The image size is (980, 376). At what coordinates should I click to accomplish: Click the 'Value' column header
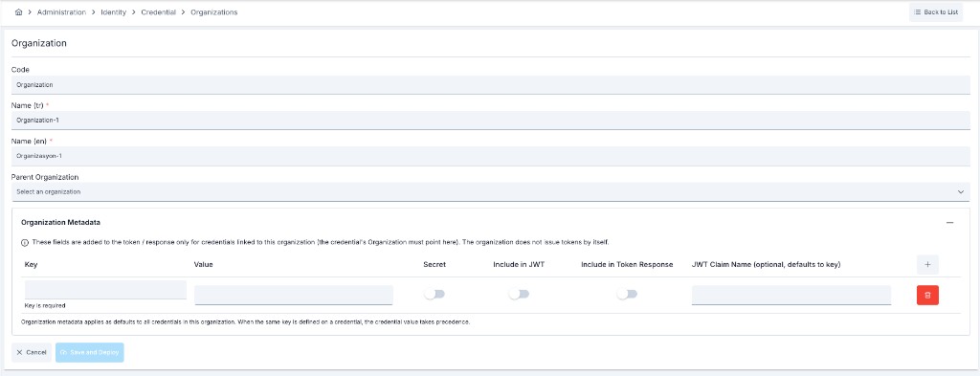point(204,265)
